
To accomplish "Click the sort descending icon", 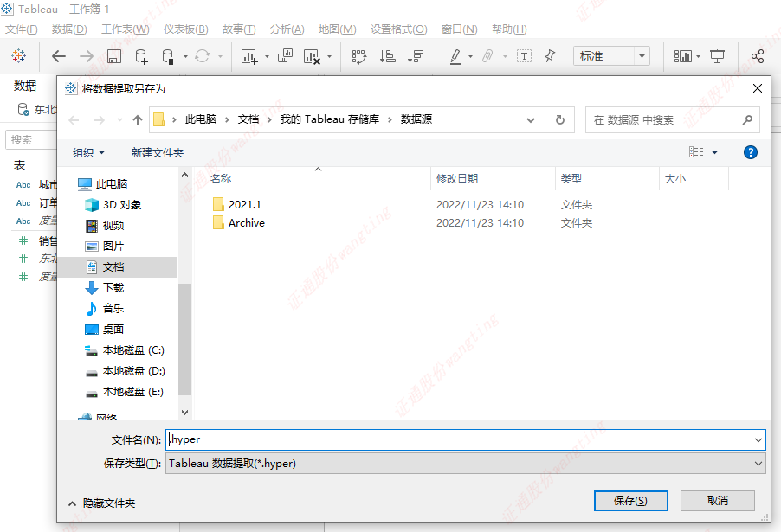I will pos(415,56).
